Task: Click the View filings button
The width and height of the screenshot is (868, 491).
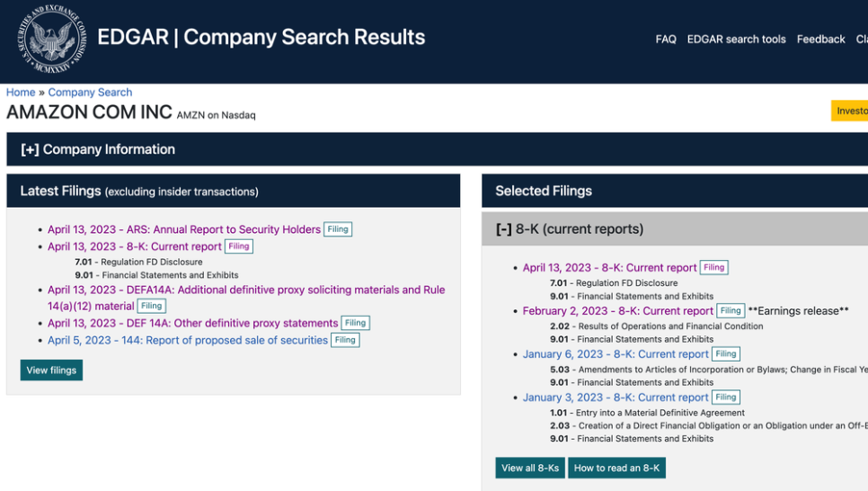Action: pos(51,370)
